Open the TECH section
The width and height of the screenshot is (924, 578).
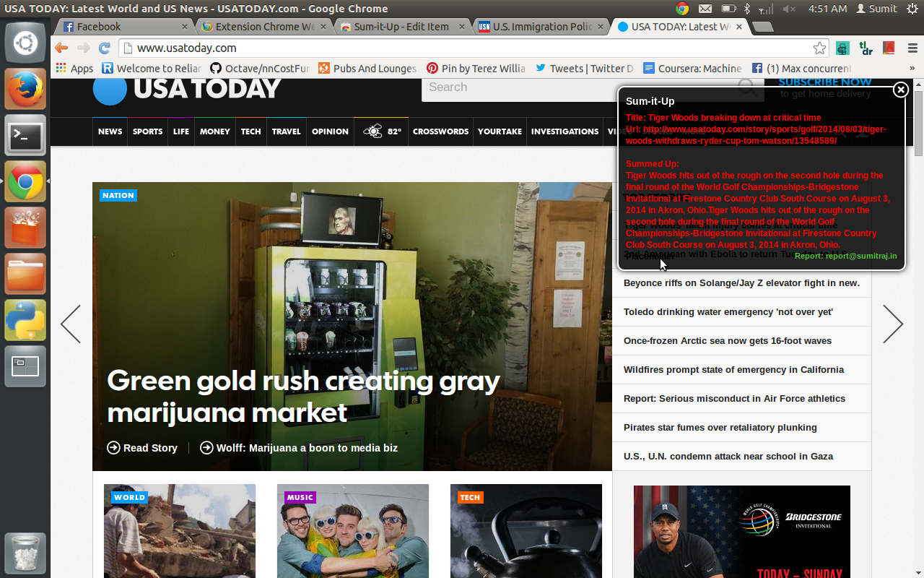(x=251, y=131)
